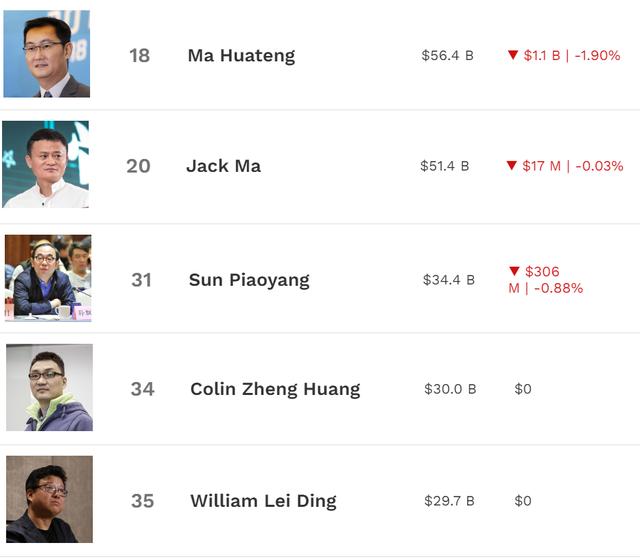
Task: Click the $56.4 B net worth value
Action: [447, 55]
